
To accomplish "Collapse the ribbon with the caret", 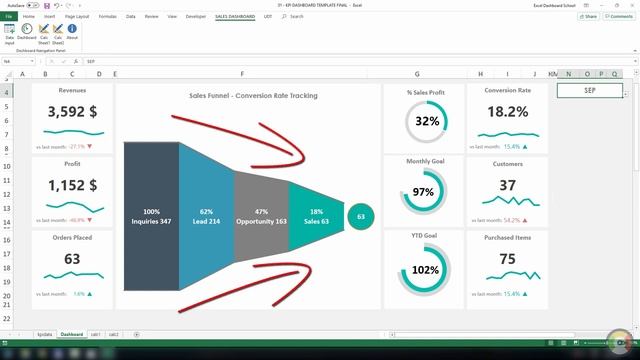I will (635, 51).
